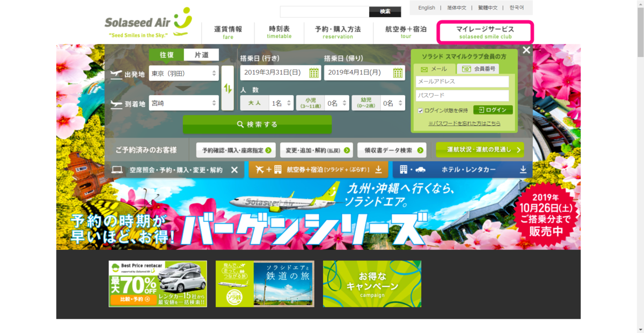Switch language to 繁體中文
Viewport: 644px width, 333px height.
[x=488, y=8]
